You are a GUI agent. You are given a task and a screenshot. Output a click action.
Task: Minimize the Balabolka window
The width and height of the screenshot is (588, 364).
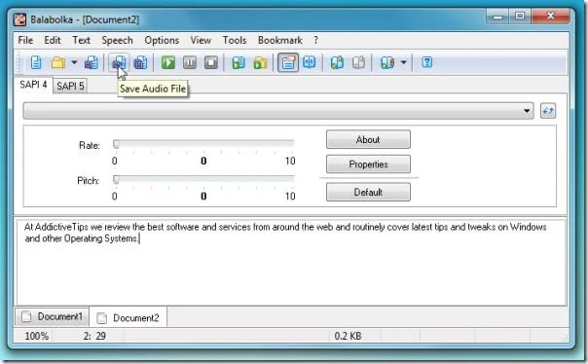[497, 17]
